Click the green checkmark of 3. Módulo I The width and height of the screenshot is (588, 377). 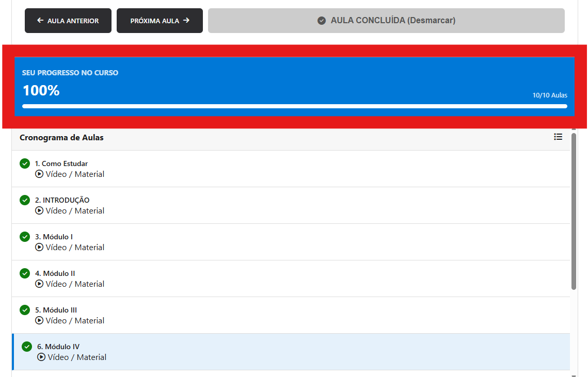tap(25, 237)
